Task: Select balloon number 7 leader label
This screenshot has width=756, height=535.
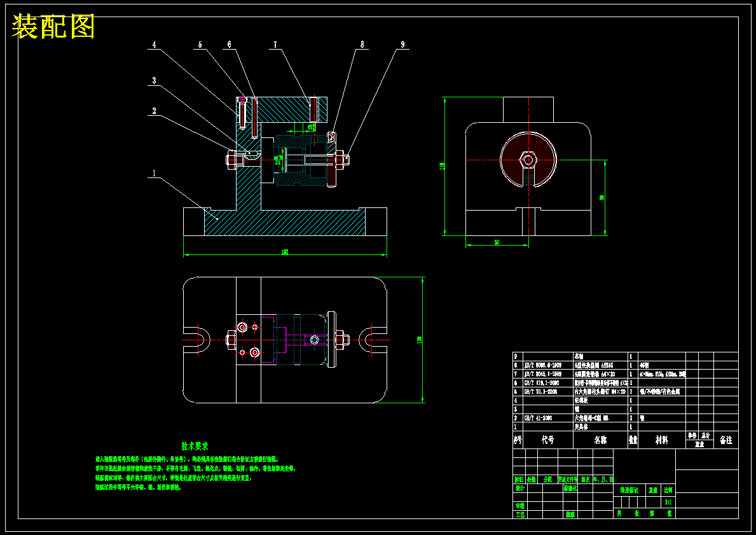Action: (275, 45)
